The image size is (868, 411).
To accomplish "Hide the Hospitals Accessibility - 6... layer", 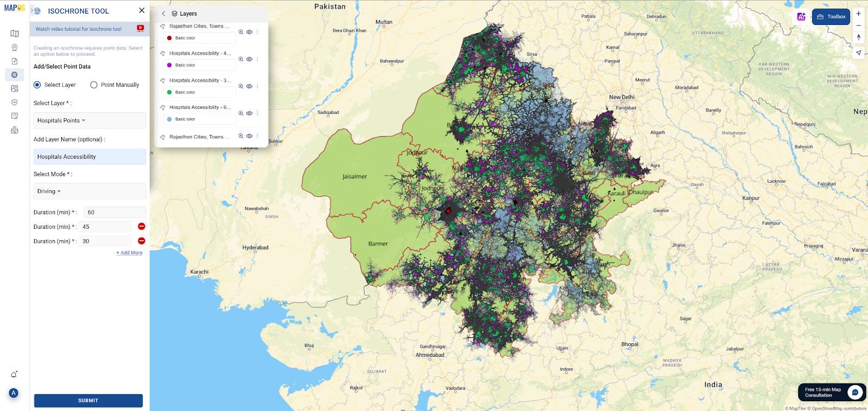I will [250, 113].
